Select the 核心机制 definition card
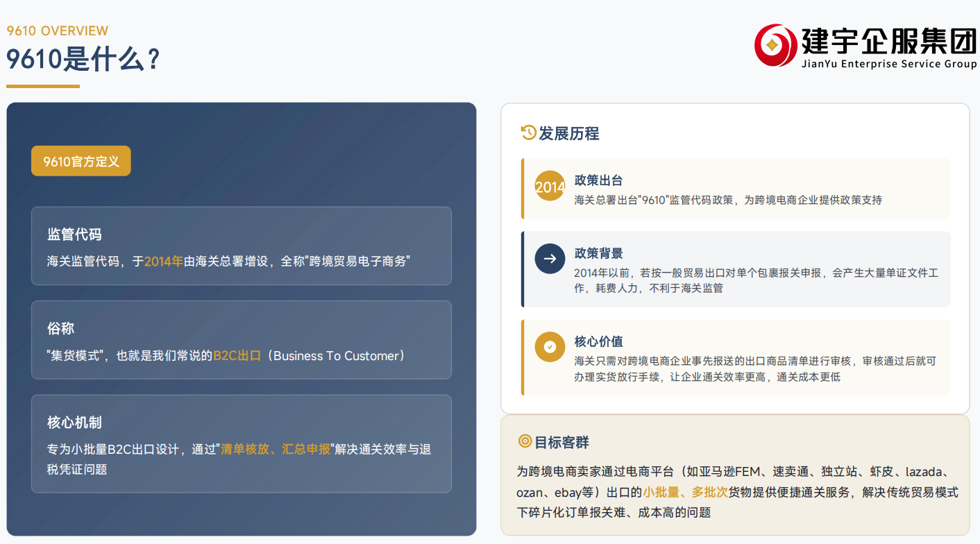The image size is (980, 544). click(241, 444)
